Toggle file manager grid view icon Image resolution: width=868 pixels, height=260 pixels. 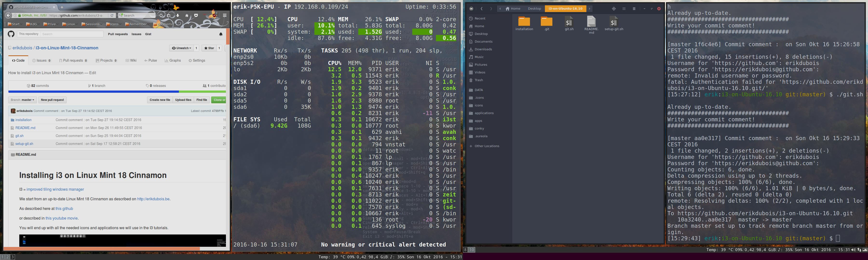click(624, 9)
